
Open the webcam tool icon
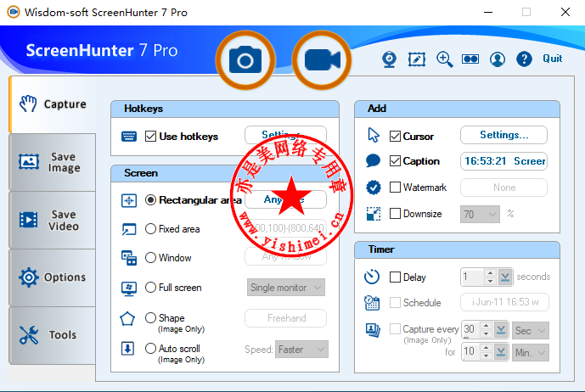389,59
